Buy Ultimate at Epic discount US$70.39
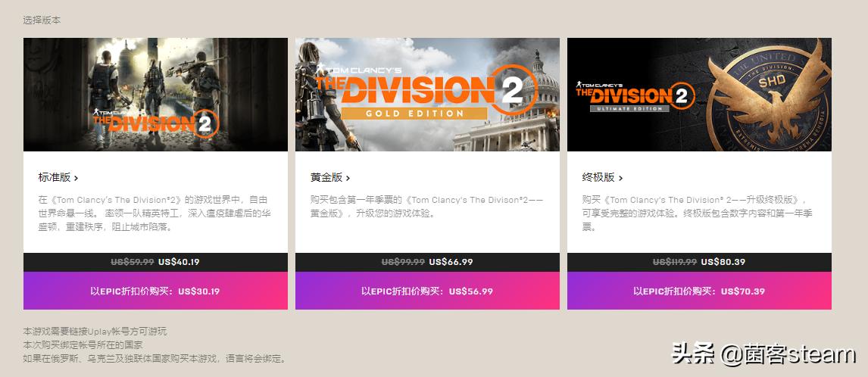Screen dimensions: 868x377 699,291
